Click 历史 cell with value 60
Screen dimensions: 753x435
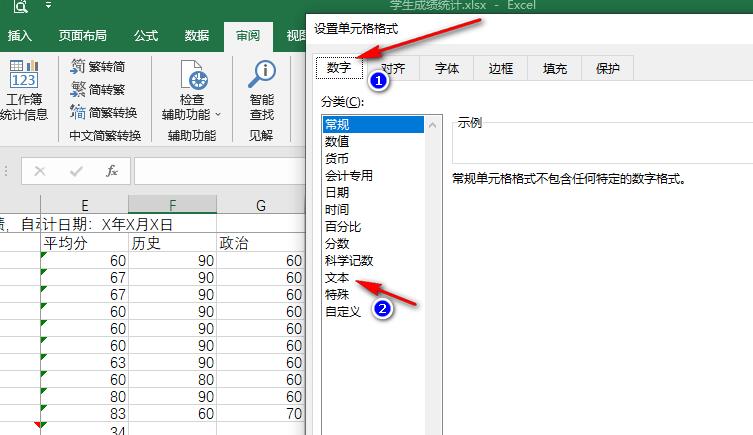tap(172, 413)
